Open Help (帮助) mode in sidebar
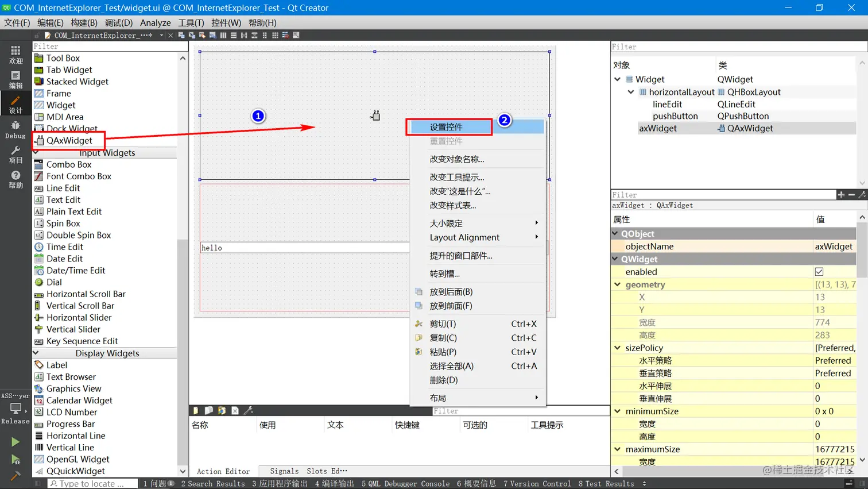 (15, 179)
